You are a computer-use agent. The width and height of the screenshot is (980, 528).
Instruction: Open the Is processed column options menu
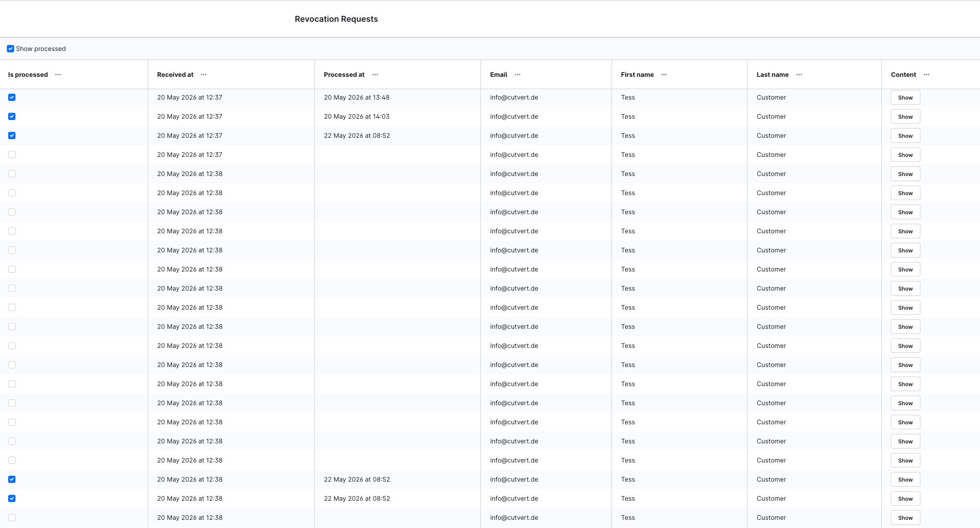[58, 75]
